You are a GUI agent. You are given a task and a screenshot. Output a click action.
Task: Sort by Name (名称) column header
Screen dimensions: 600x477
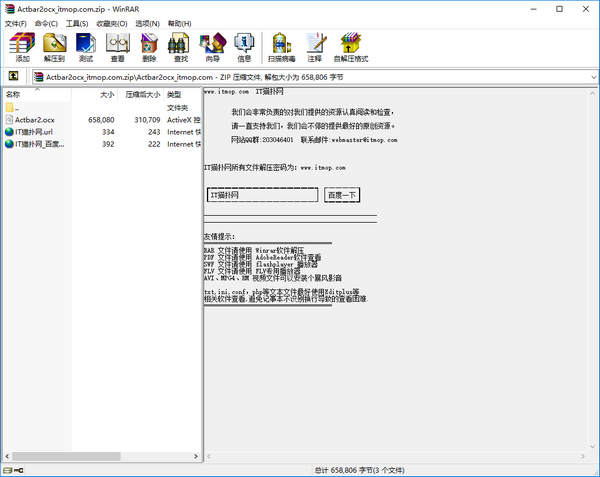pos(37,94)
